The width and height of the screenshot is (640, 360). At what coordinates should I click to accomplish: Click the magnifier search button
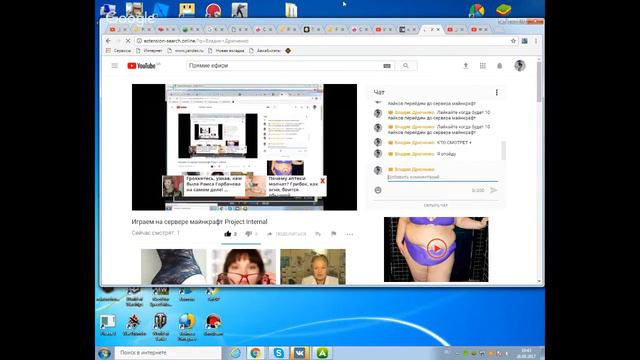[406, 66]
